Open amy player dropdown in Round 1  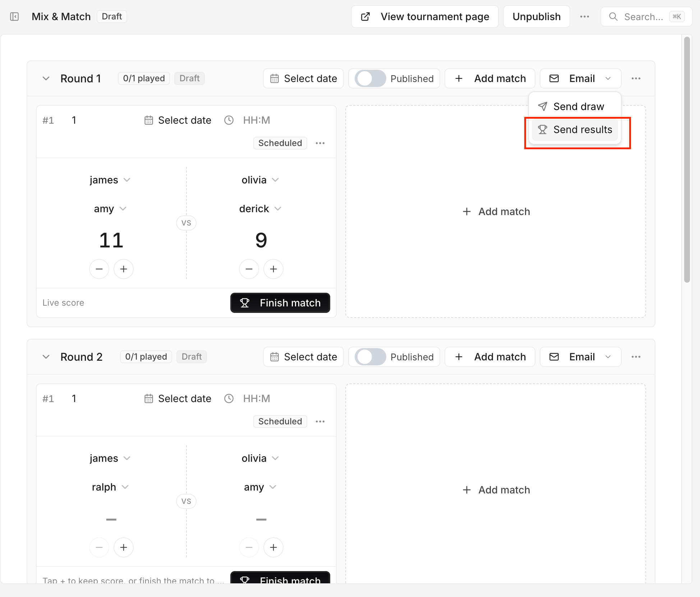point(110,209)
